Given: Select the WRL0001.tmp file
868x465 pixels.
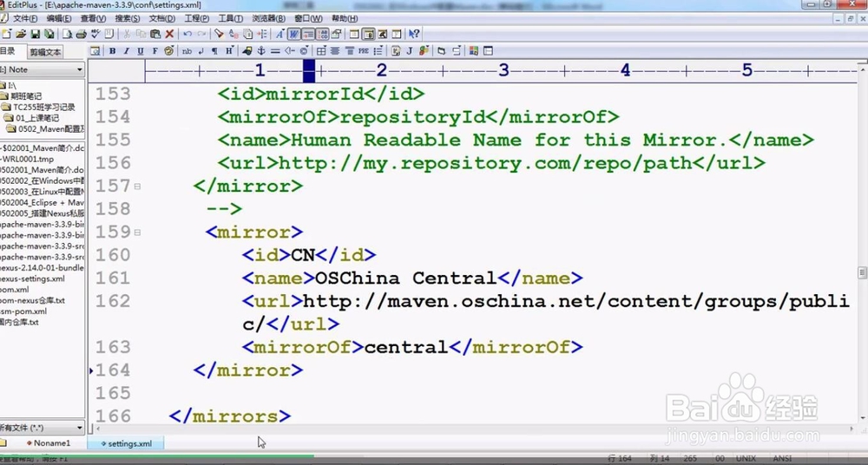Looking at the screenshot, I should pyautogui.click(x=27, y=159).
